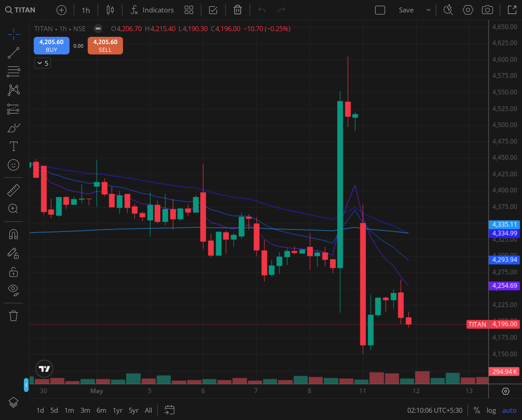The image size is (522, 420).
Task: Select the trend line drawing tool
Action: point(13,53)
